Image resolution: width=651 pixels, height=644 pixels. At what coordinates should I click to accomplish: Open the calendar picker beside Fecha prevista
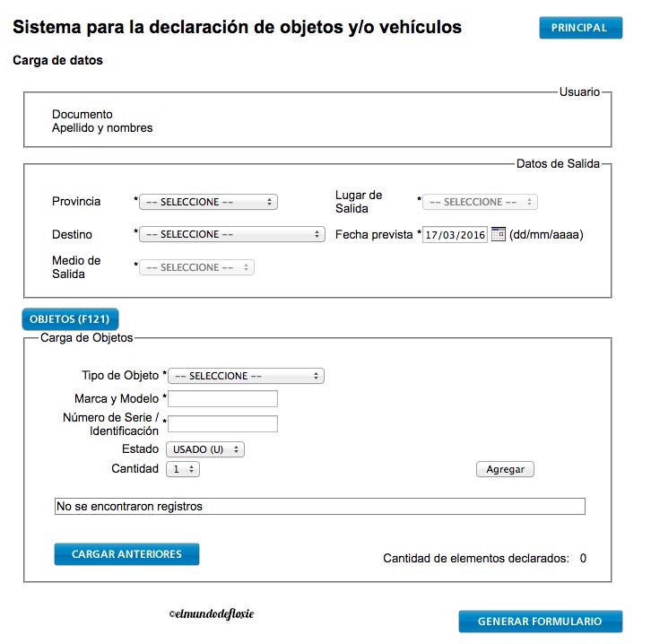[498, 234]
